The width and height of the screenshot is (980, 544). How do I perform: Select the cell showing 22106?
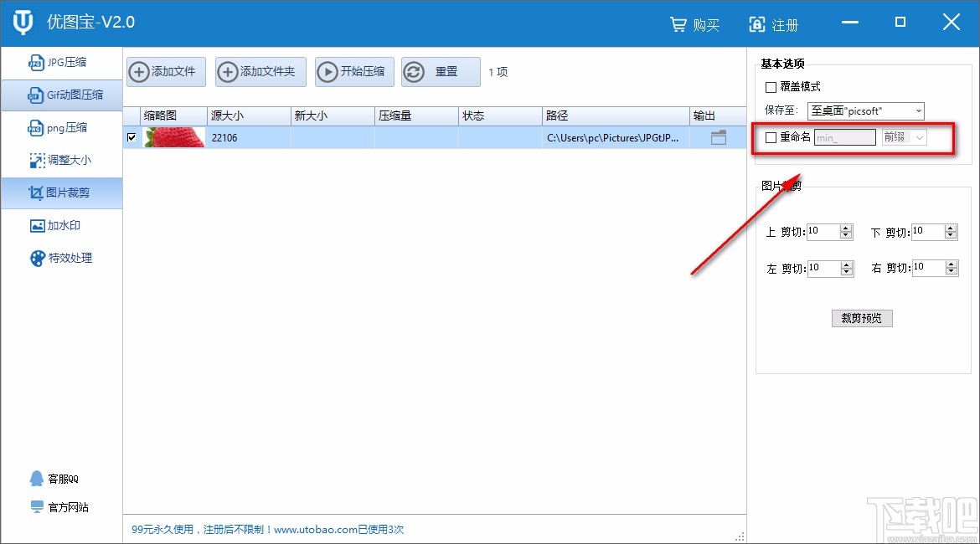(x=249, y=137)
